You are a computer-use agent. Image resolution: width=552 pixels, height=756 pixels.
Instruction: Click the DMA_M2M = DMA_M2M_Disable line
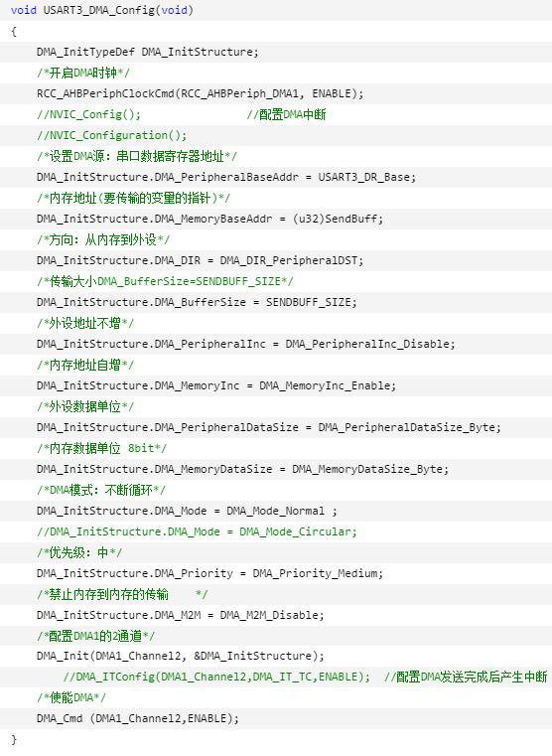pos(180,615)
